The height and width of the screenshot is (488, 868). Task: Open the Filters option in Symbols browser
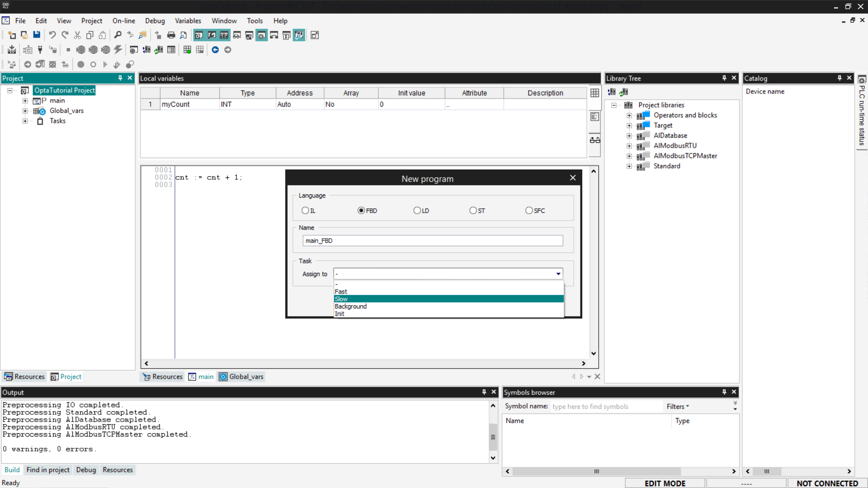click(x=677, y=407)
